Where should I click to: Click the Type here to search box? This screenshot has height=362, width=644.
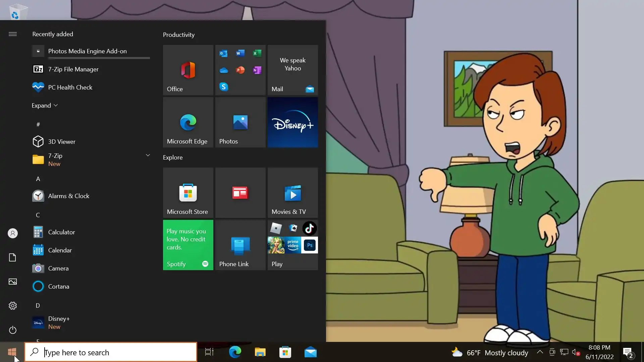[x=111, y=352]
